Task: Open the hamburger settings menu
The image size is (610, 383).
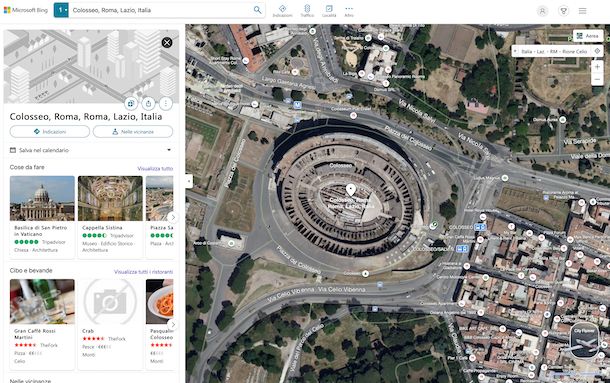Action: tap(582, 11)
